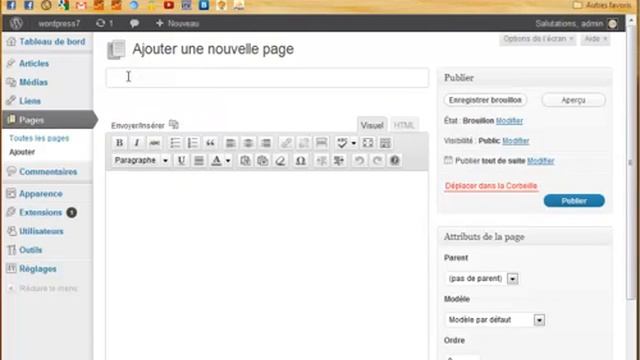The image size is (640, 360).
Task: Click the WordPress logo in admin bar
Action: (x=16, y=23)
